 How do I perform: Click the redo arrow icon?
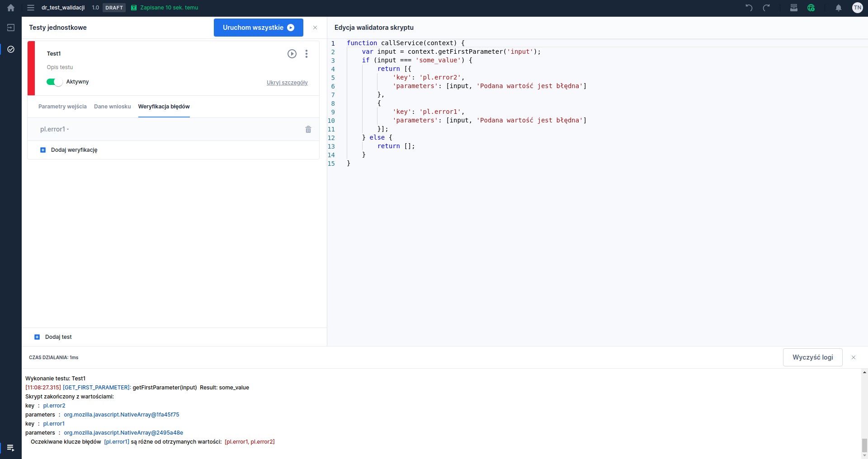[x=766, y=8]
